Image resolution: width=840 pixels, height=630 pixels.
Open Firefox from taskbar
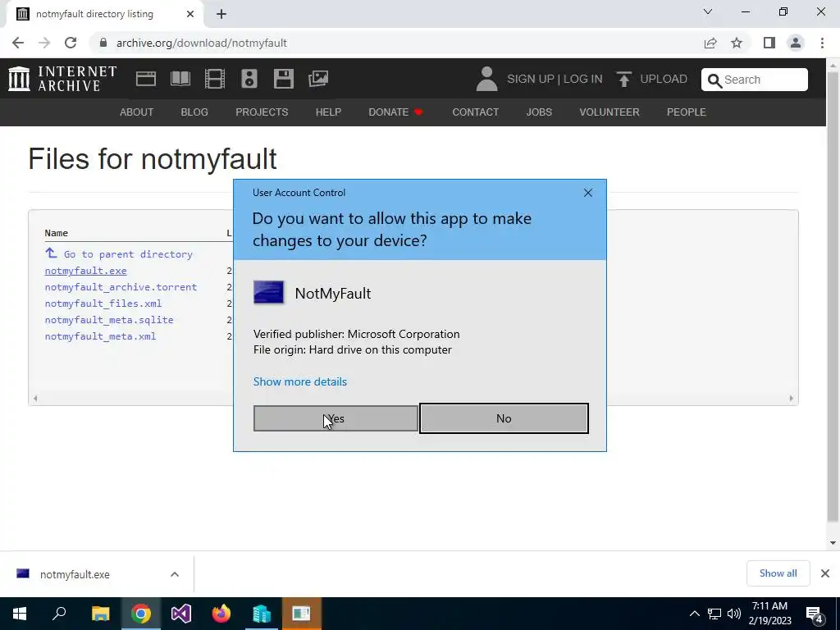(x=221, y=614)
